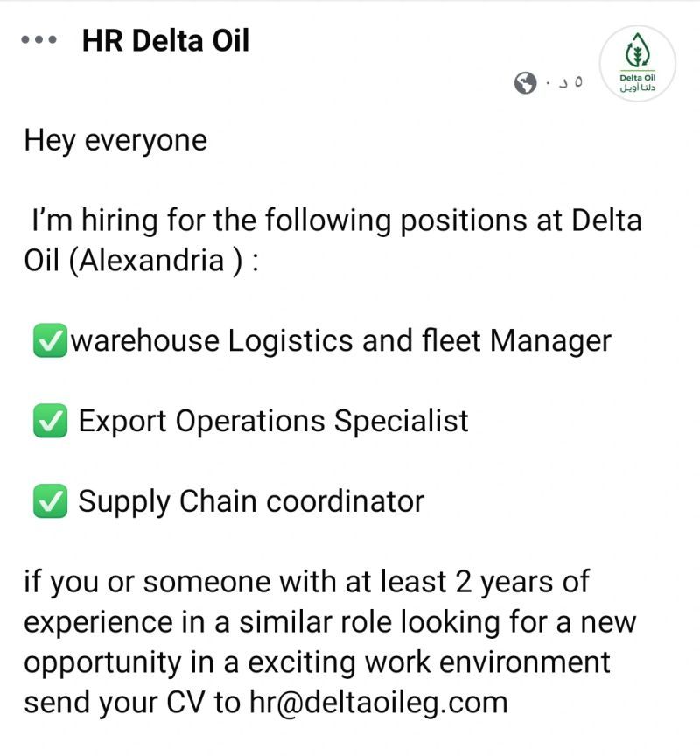This screenshot has width=700, height=756.
Task: Click the "Supply Chain coordinator" text
Action: (x=251, y=502)
